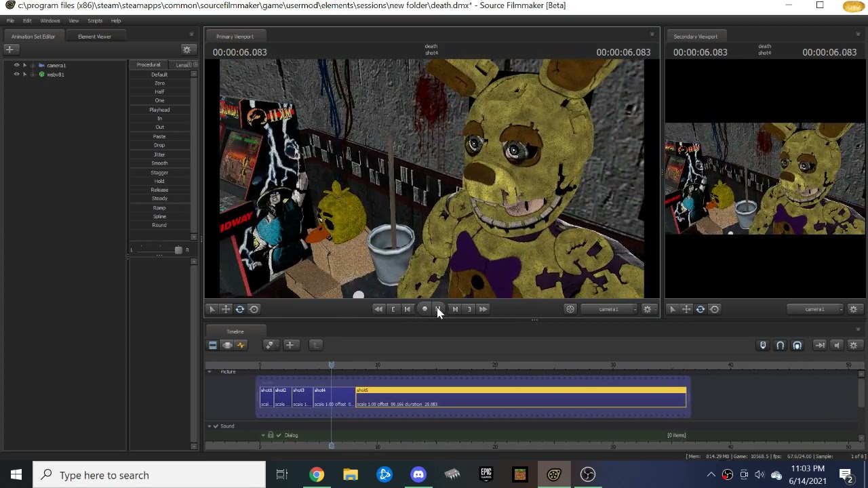Switch to the Element Viewer tab
This screenshot has width=868, height=488.
[x=94, y=37]
